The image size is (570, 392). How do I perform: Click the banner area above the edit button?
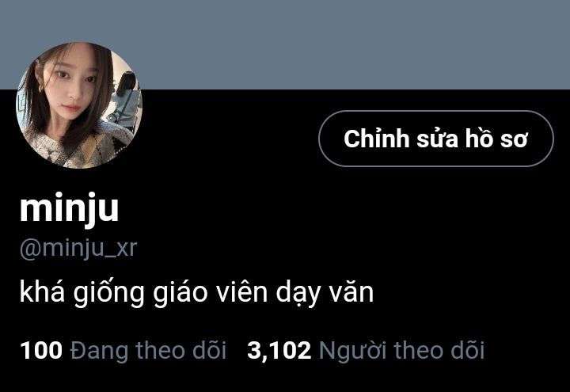436,44
